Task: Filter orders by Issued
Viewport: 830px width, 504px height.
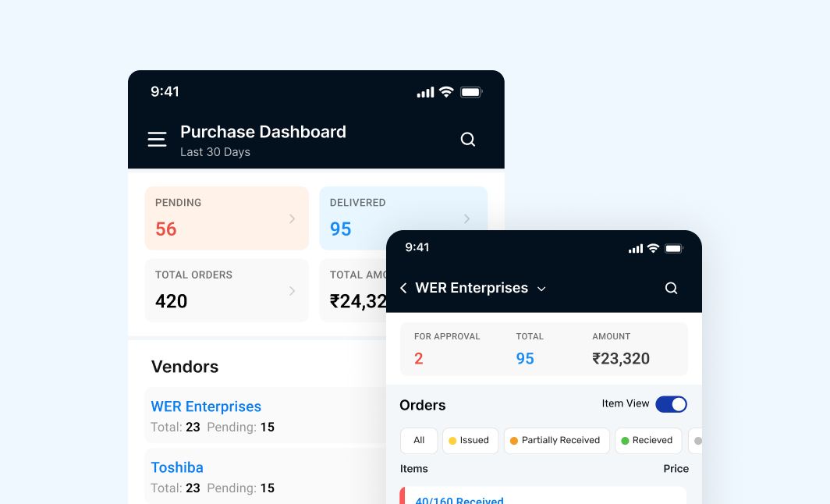Action: tap(470, 441)
